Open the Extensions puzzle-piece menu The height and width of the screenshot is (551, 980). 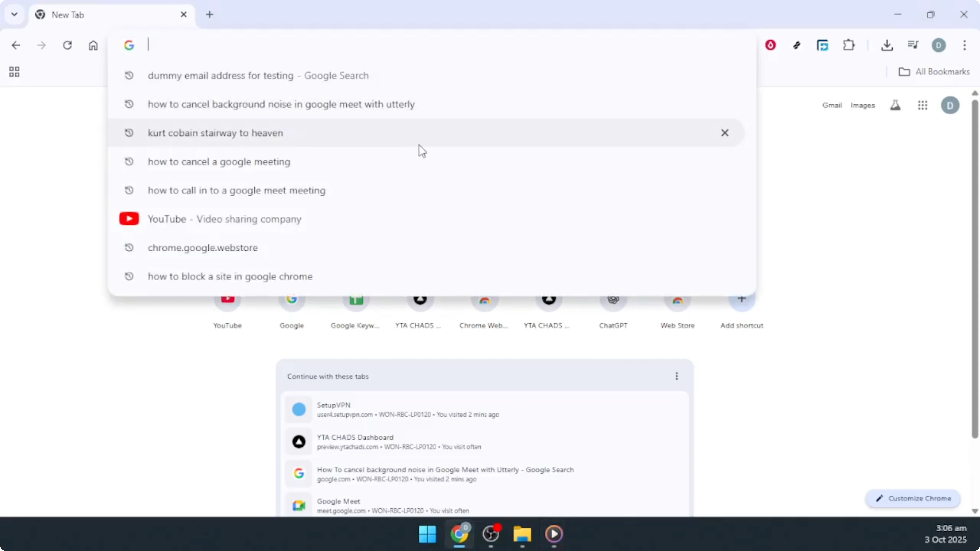pos(849,45)
